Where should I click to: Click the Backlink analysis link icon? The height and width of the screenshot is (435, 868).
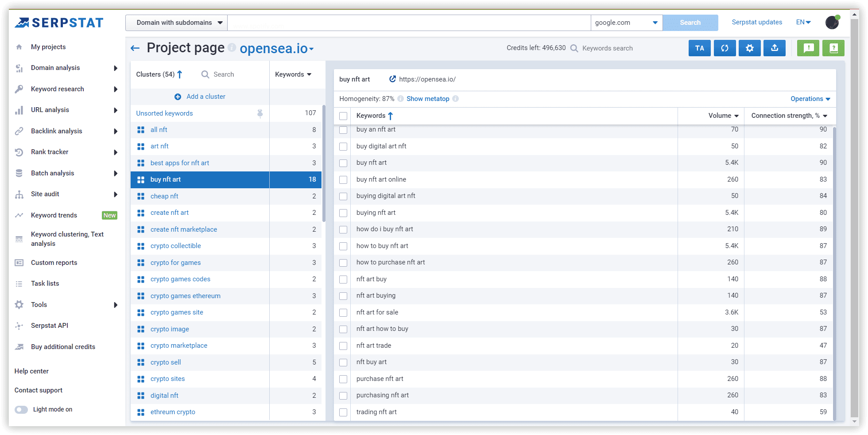19,131
